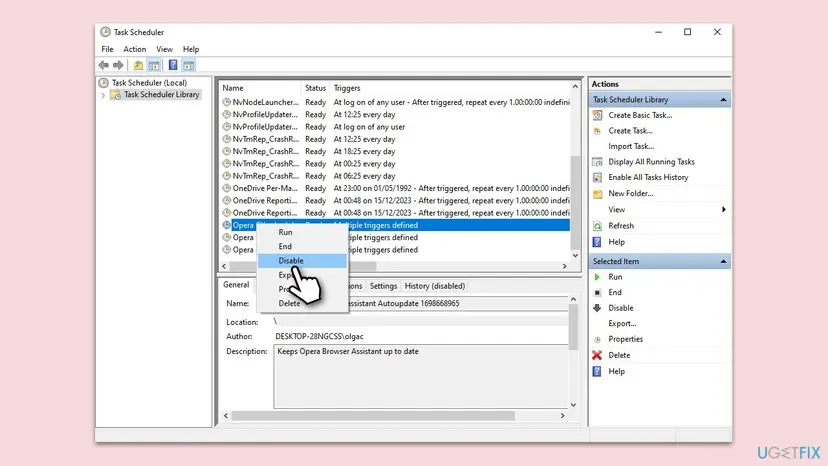Switch to the History (disabled) tab
Screen dimensions: 828x466
click(435, 286)
